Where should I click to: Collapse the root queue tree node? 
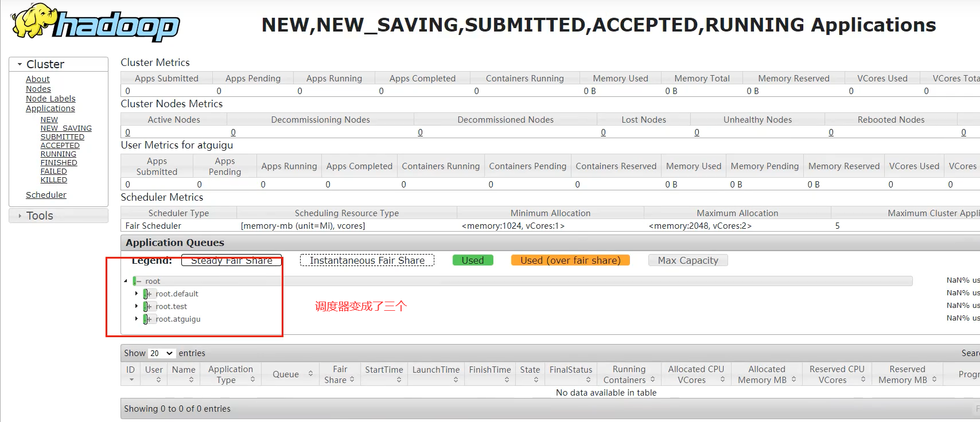tap(126, 281)
